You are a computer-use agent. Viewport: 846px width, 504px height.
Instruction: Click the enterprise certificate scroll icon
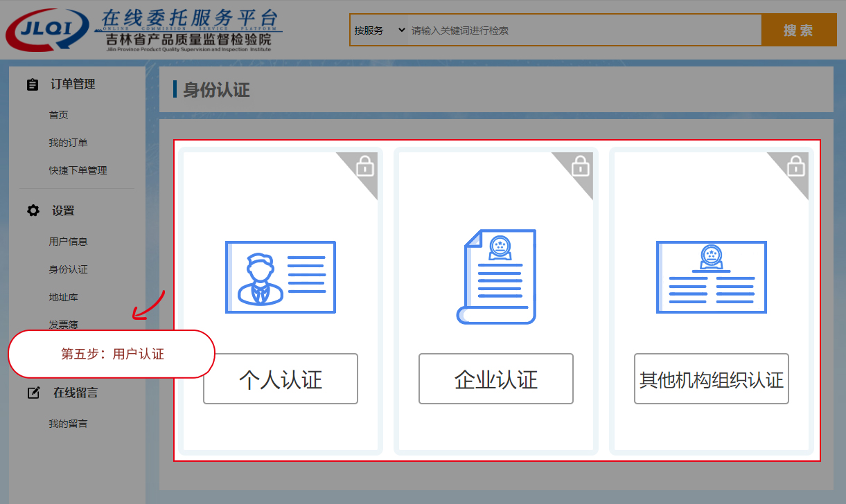496,276
